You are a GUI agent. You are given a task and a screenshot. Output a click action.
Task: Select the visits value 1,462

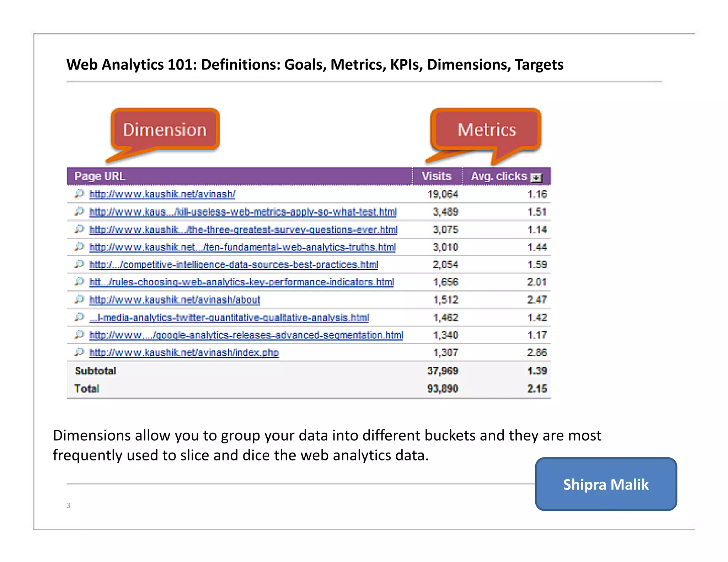tap(445, 318)
